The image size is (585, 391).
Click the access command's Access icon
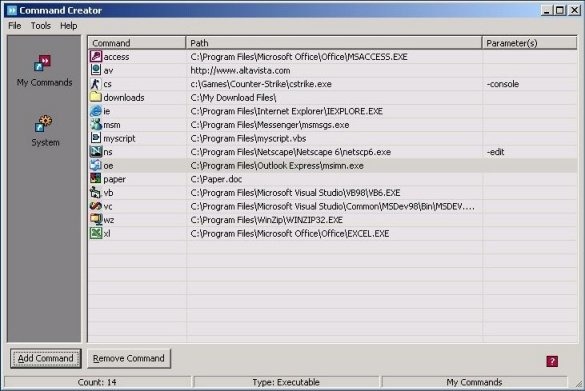pyautogui.click(x=96, y=56)
